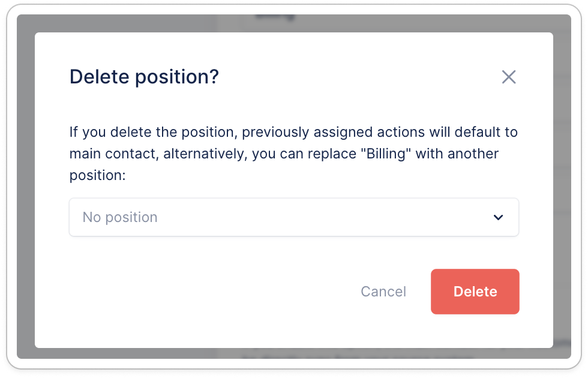Viewport: 588px width, 378px height.
Task: Select the "No position" placeholder text
Action: 120,217
